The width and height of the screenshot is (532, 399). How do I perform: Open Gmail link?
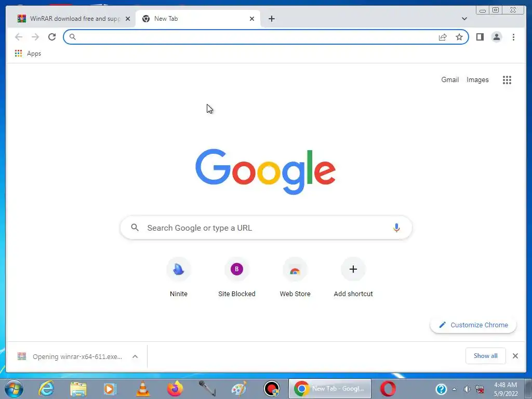coord(450,79)
